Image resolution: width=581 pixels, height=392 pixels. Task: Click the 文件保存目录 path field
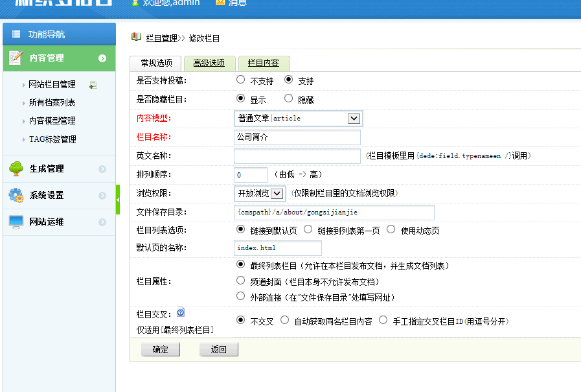[x=334, y=213]
